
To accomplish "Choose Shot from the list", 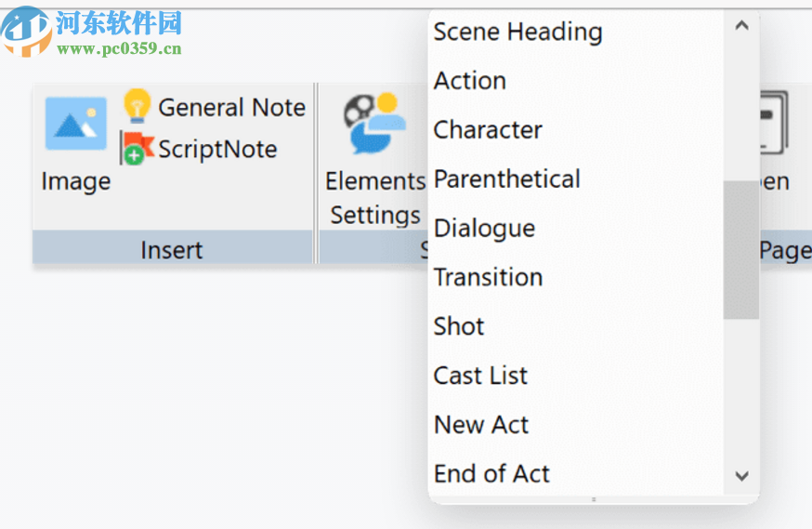I will point(459,326).
